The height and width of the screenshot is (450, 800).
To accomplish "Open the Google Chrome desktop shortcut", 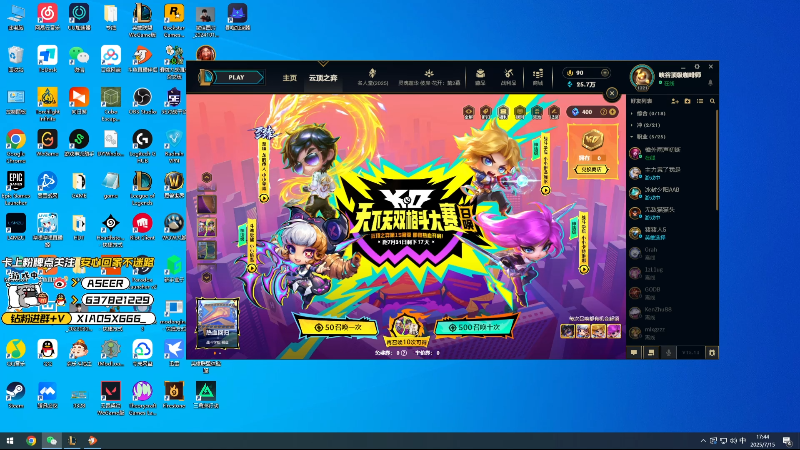I will [x=16, y=145].
